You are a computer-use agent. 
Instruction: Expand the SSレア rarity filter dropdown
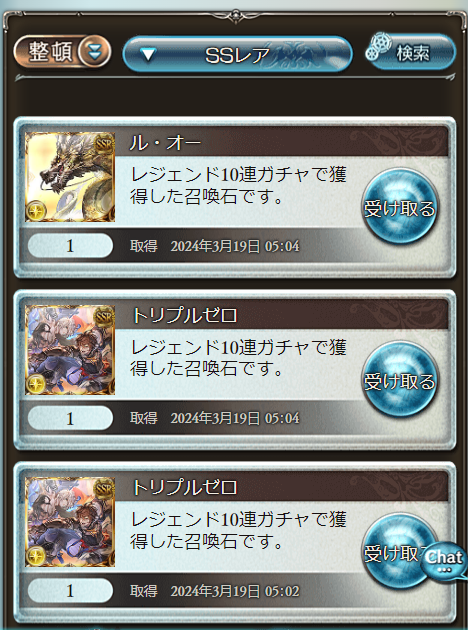pyautogui.click(x=237, y=54)
